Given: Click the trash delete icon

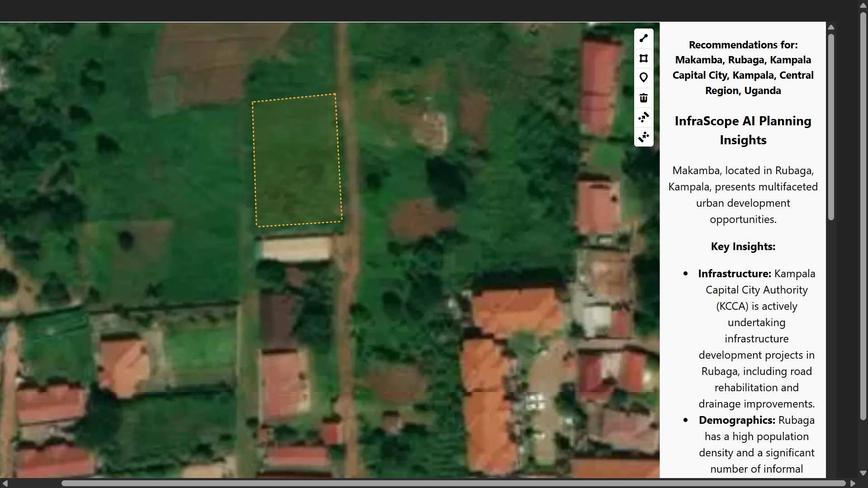Looking at the screenshot, I should pyautogui.click(x=644, y=98).
